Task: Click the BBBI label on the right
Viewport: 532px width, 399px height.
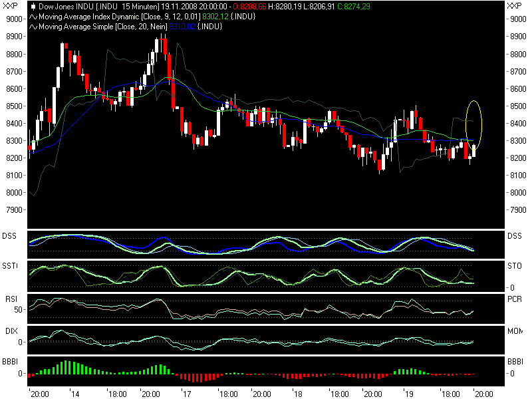Action: click(x=515, y=362)
